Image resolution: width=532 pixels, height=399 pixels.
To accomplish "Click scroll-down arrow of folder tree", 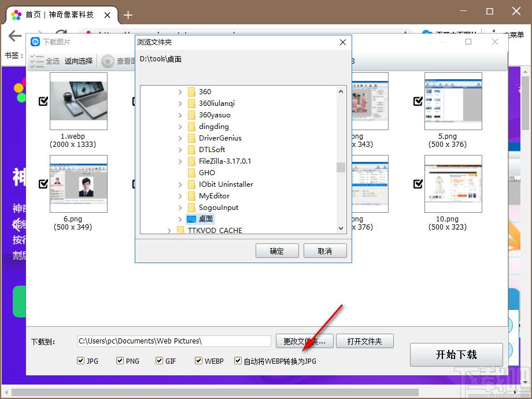I will click(341, 228).
